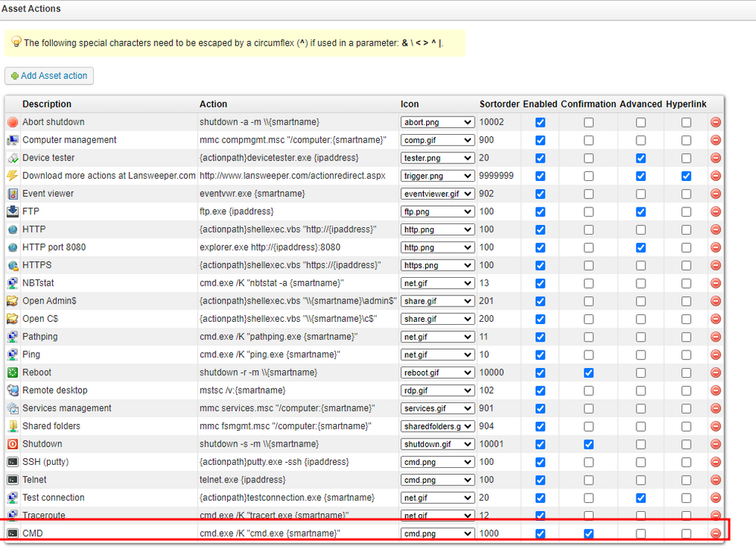Open the rdp.gif icon selector

pos(437,391)
